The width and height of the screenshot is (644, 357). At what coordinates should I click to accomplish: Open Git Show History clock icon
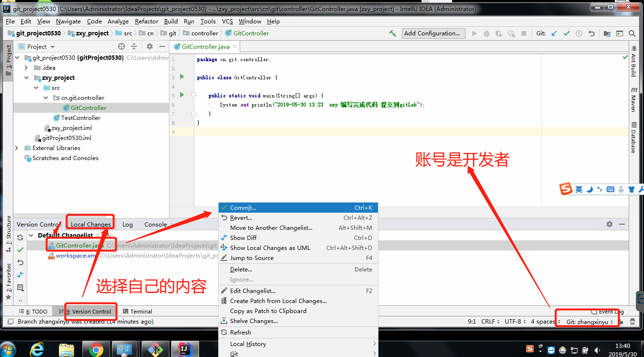point(579,33)
